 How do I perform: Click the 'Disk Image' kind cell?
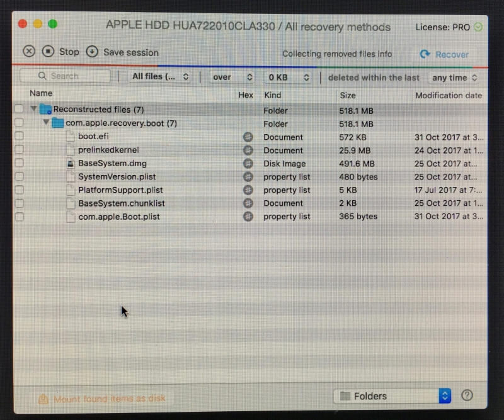point(285,164)
